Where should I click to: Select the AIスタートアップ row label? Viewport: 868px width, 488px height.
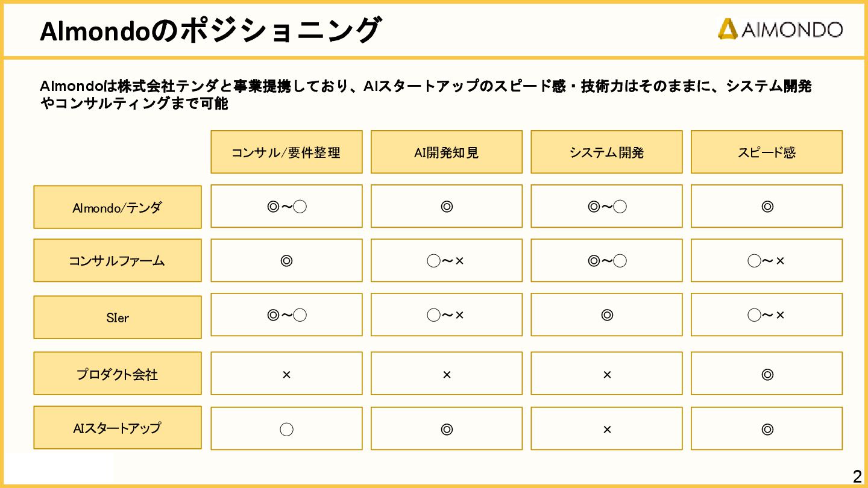pos(118,428)
